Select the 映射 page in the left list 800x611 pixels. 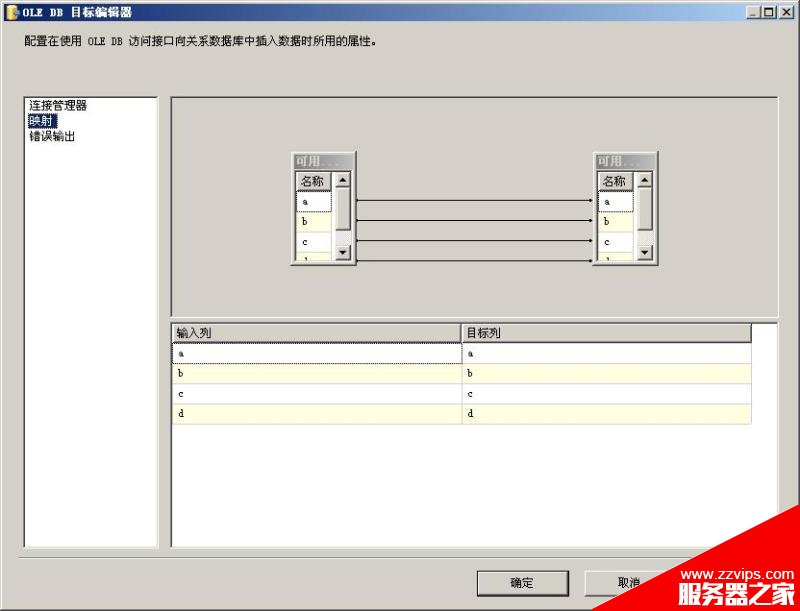[x=42, y=121]
